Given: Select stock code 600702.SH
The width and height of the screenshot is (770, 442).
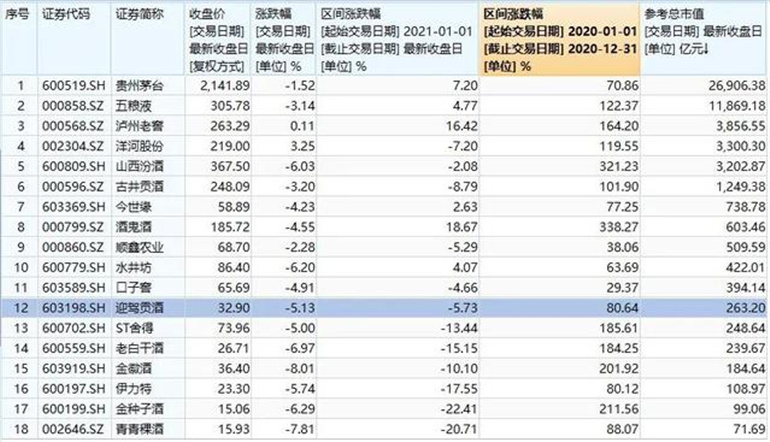Looking at the screenshot, I should coord(74,328).
